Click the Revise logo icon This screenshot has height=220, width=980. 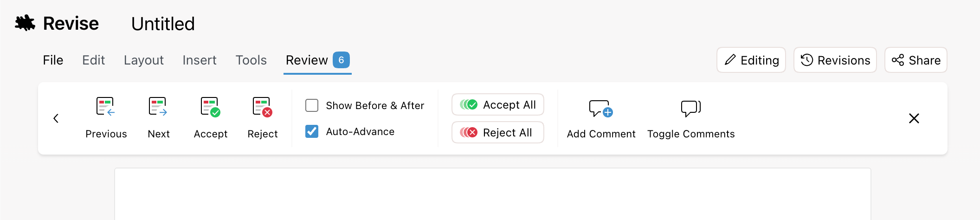tap(25, 23)
